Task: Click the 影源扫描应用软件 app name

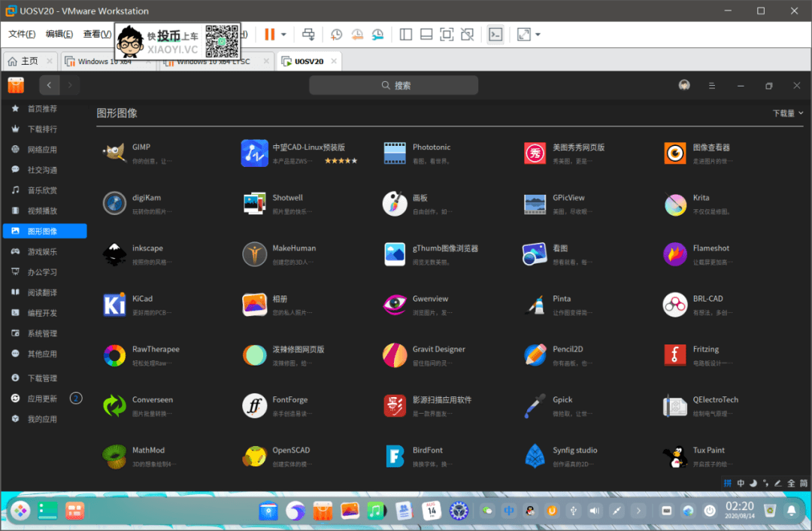Action: click(x=442, y=399)
